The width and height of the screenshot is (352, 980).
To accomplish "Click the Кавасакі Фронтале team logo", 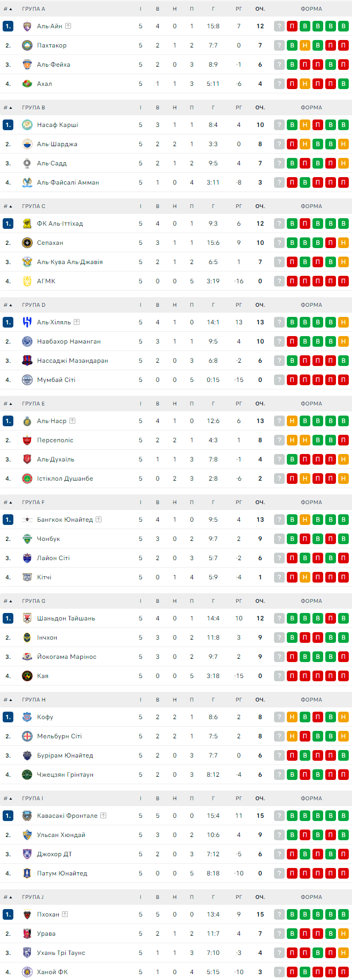I will pyautogui.click(x=27, y=816).
